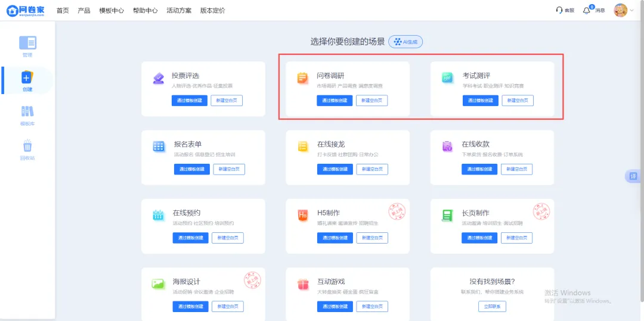Open the 模板库 sidebar icon
This screenshot has width=644, height=321.
click(27, 111)
